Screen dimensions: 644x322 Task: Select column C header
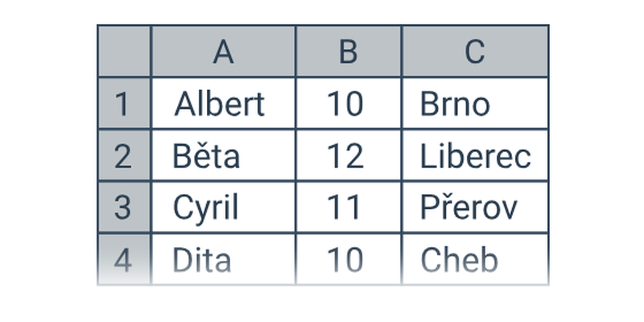pyautogui.click(x=475, y=52)
